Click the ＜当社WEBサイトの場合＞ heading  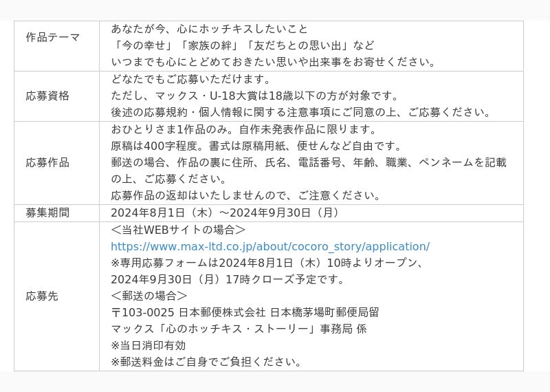pos(178,230)
